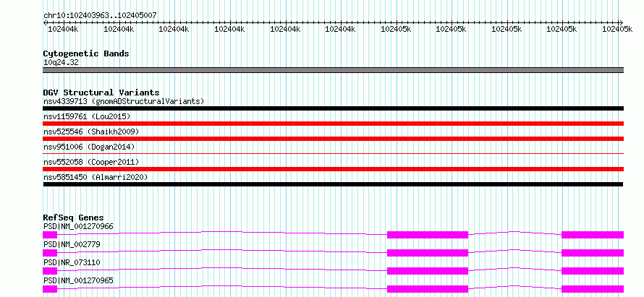Select the wide middle exon of PSD|NM_001270965

pos(428,289)
